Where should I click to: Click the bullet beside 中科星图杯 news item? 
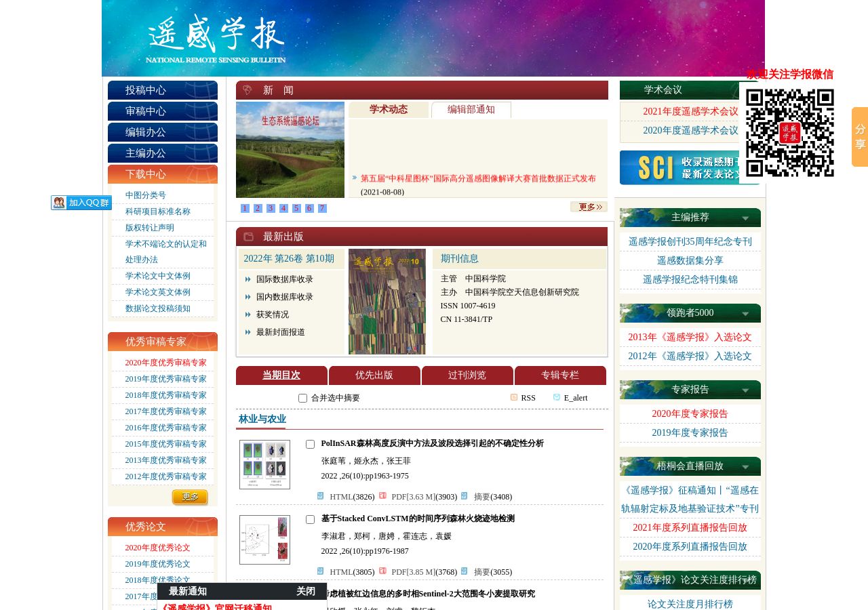coord(355,178)
